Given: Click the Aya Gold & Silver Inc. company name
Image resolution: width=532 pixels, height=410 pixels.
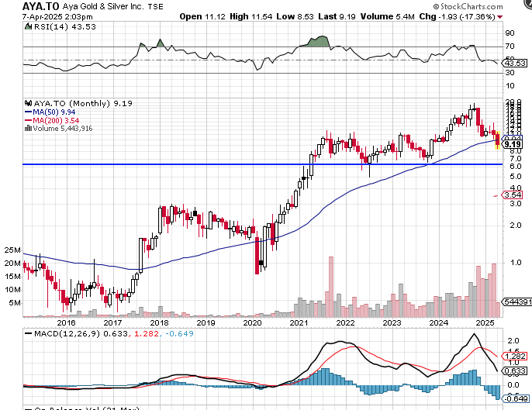Looking at the screenshot, I should pos(103,6).
